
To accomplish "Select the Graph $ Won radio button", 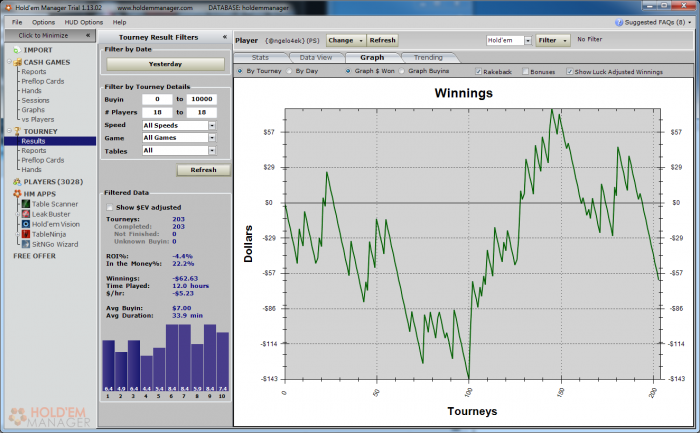I will 348,71.
